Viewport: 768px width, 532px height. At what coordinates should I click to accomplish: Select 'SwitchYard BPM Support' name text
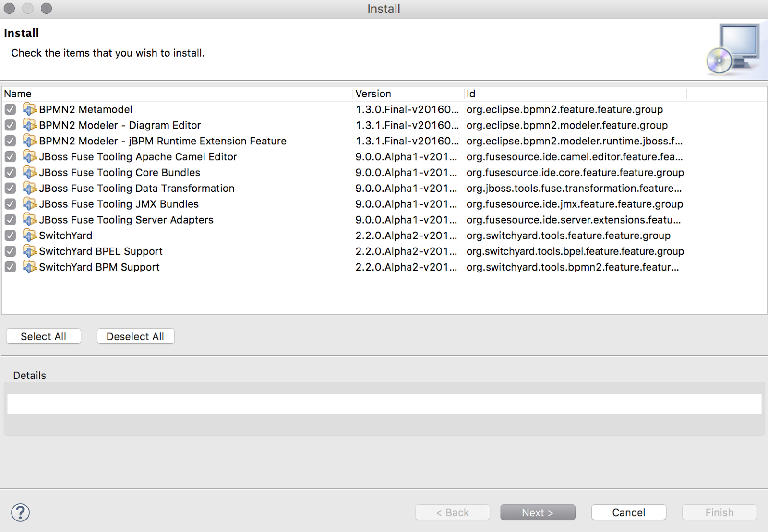tap(99, 267)
